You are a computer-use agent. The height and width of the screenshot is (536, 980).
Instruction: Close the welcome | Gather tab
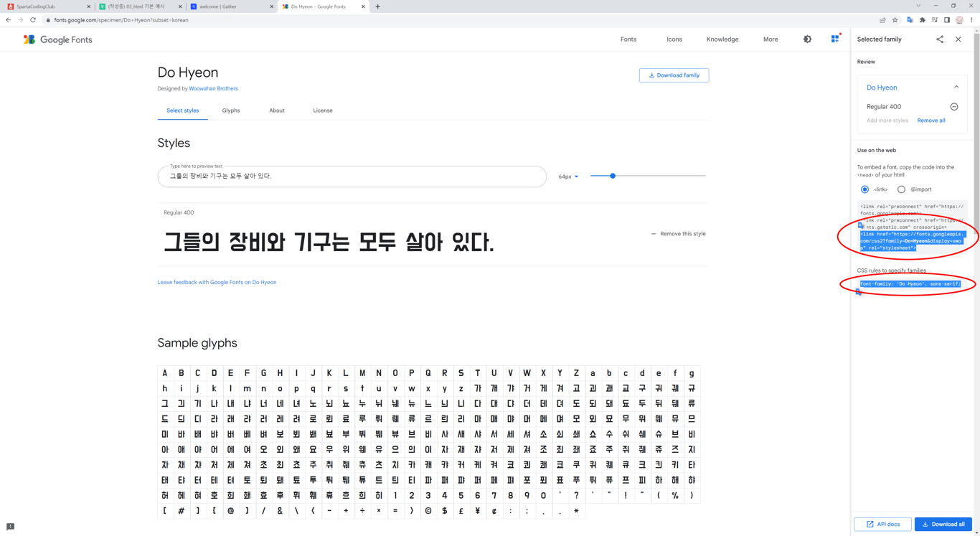[x=272, y=6]
